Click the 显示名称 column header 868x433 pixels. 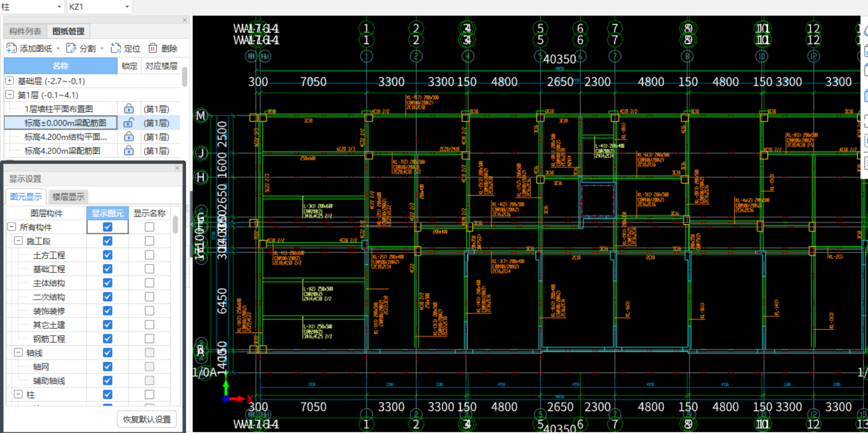[x=149, y=213]
